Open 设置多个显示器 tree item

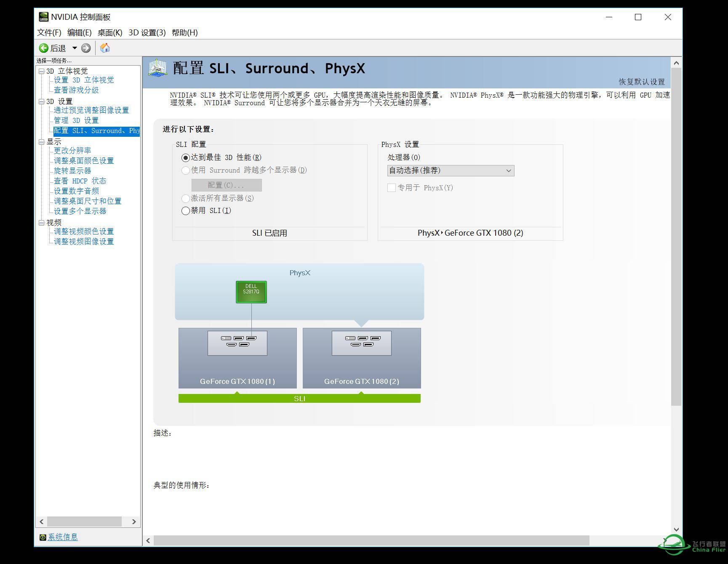click(80, 211)
